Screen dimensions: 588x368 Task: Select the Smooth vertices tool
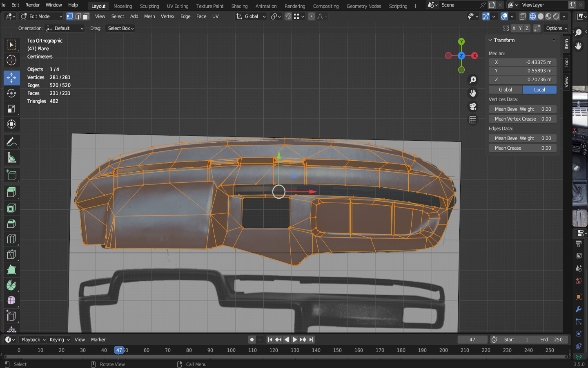tap(11, 301)
